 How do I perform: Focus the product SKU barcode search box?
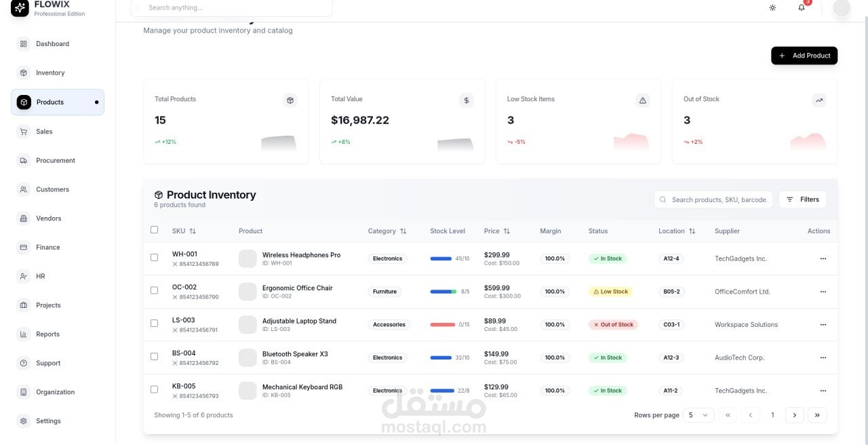click(x=713, y=199)
